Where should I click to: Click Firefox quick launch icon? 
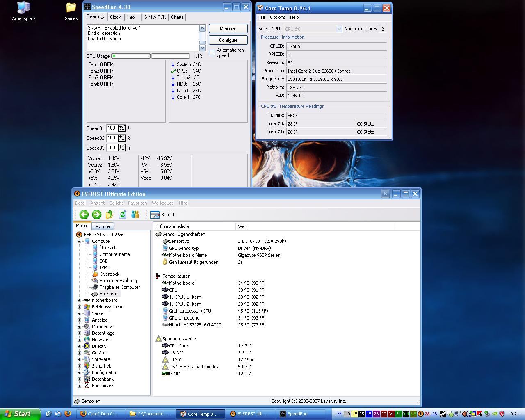point(68,414)
